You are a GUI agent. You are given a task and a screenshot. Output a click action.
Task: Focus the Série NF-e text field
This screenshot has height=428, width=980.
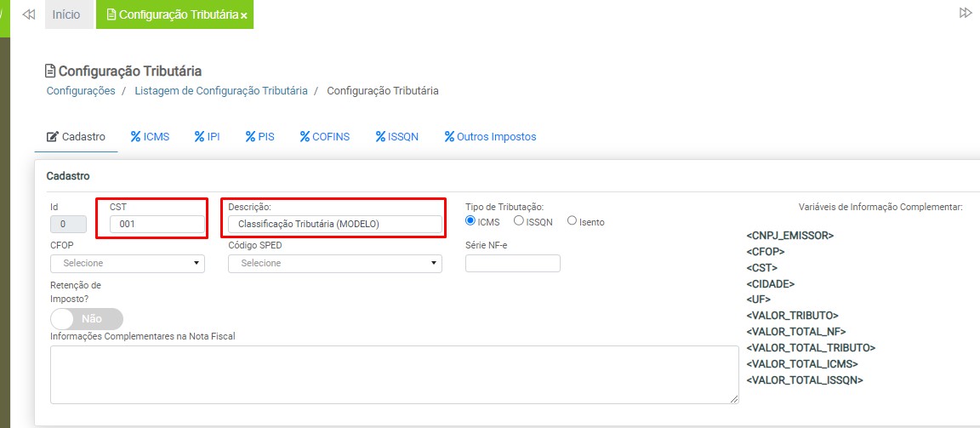512,264
